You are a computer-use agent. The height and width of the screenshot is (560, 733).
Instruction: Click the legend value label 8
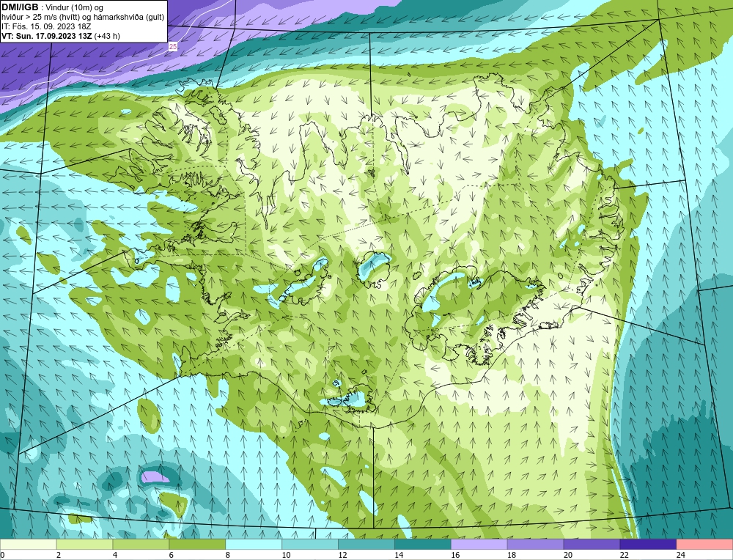[x=228, y=555]
